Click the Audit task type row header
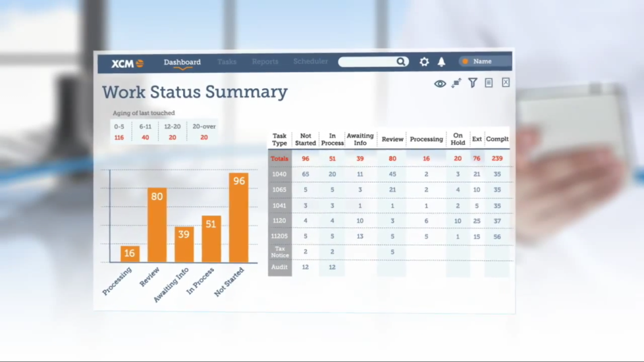The image size is (644, 362). click(x=279, y=267)
